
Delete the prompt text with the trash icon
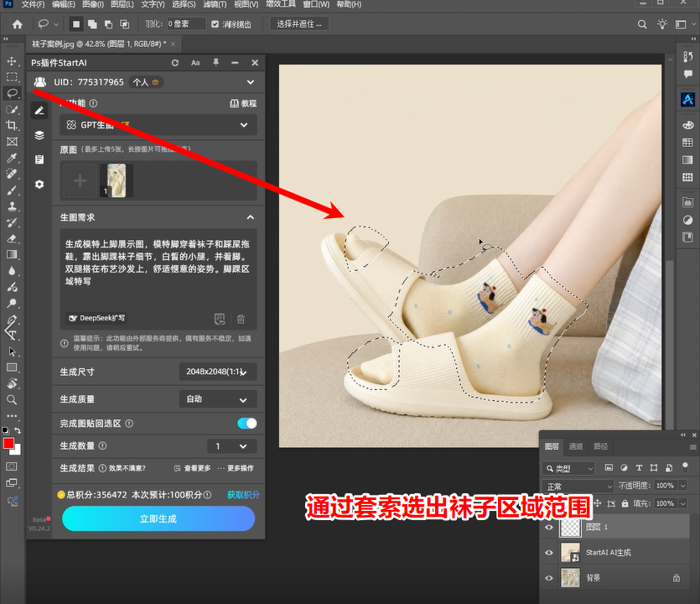(241, 319)
